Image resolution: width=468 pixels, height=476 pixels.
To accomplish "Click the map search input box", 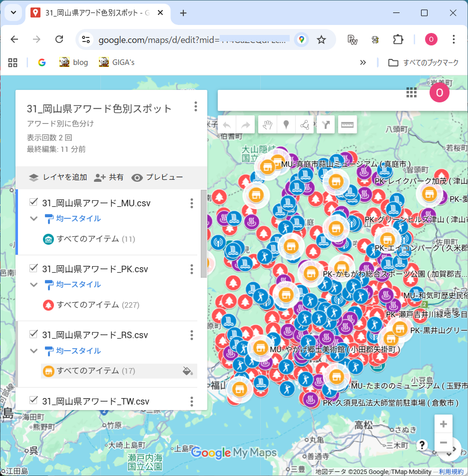I will pos(310,101).
